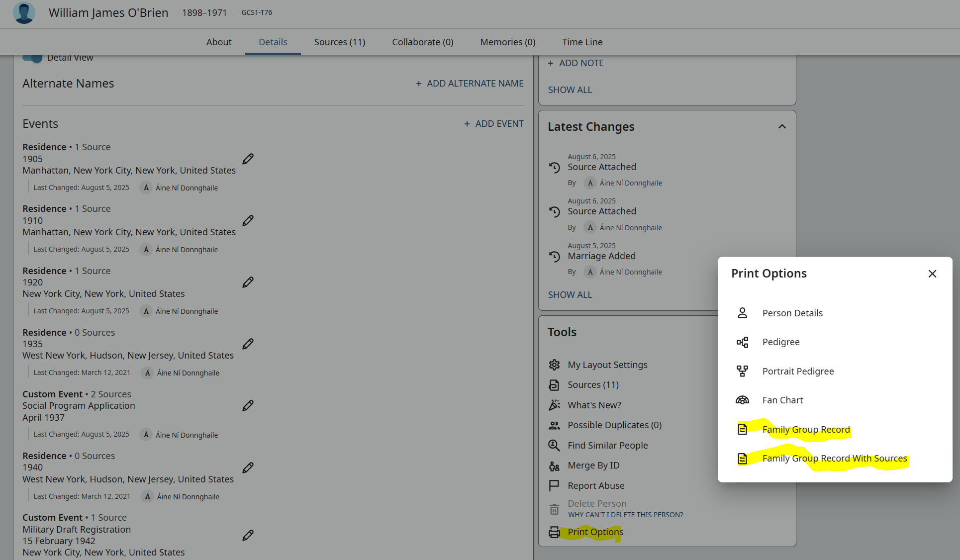Toggle the Detail View switch
The height and width of the screenshot is (560, 960).
[33, 58]
